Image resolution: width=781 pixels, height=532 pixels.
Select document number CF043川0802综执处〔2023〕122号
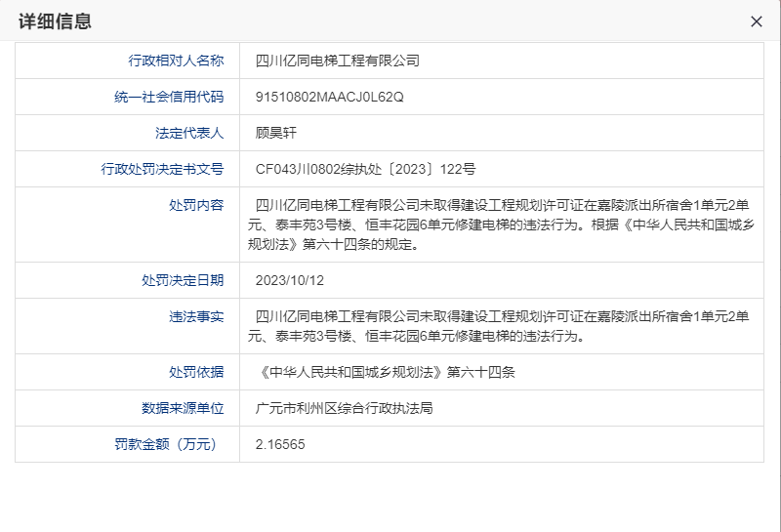point(365,169)
